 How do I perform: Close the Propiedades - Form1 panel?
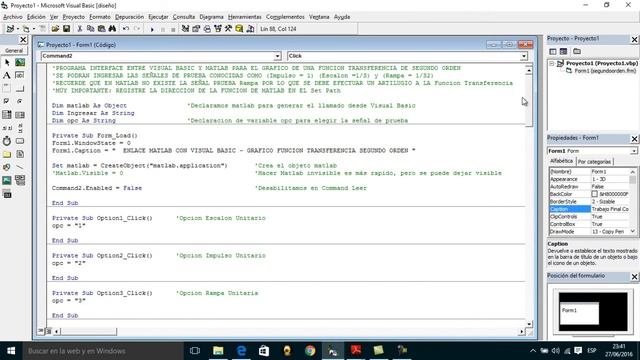point(634,139)
